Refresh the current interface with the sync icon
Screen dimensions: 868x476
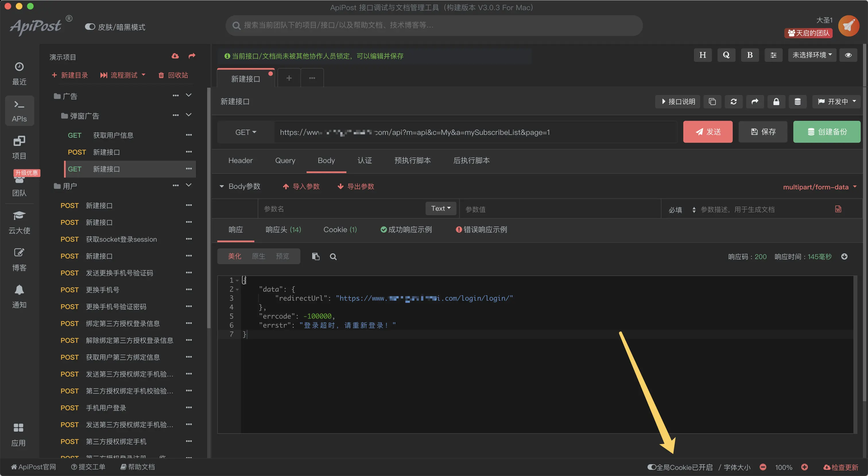point(734,101)
